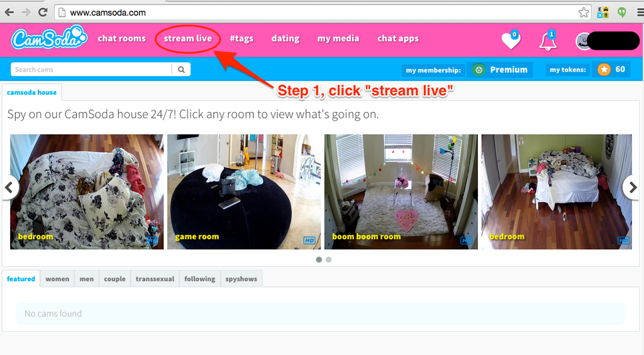The width and height of the screenshot is (644, 355).
Task: Select the second carousel page dot
Action: point(328,259)
